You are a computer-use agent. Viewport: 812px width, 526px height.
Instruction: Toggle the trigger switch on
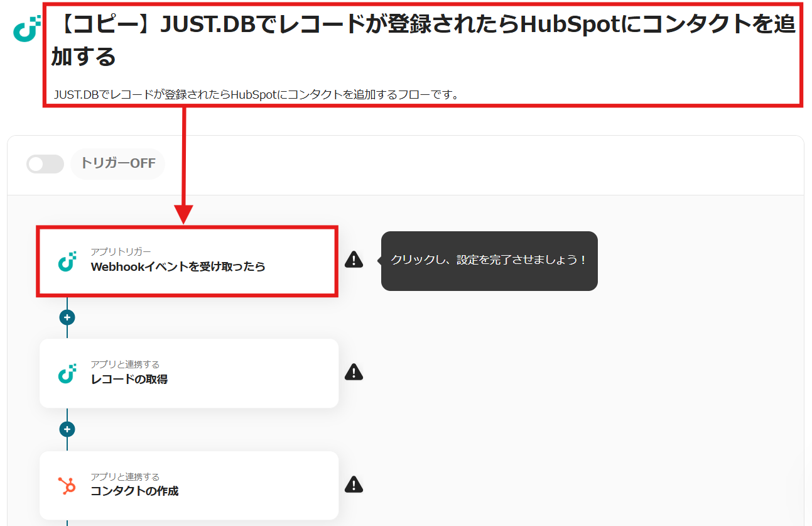(x=45, y=164)
